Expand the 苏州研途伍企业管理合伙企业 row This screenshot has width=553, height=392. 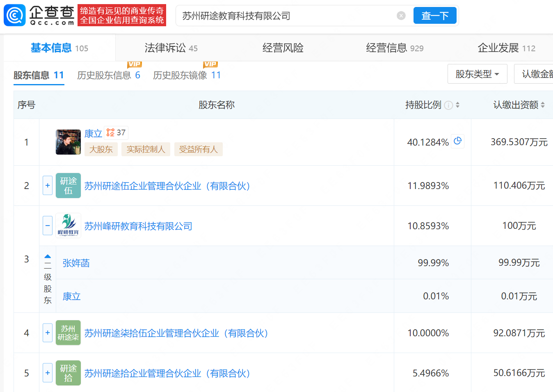click(48, 185)
